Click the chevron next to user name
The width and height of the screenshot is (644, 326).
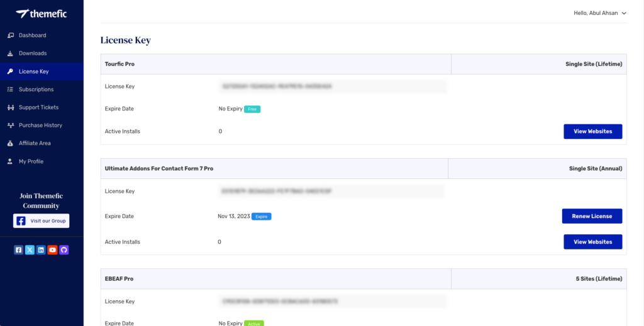pyautogui.click(x=624, y=14)
